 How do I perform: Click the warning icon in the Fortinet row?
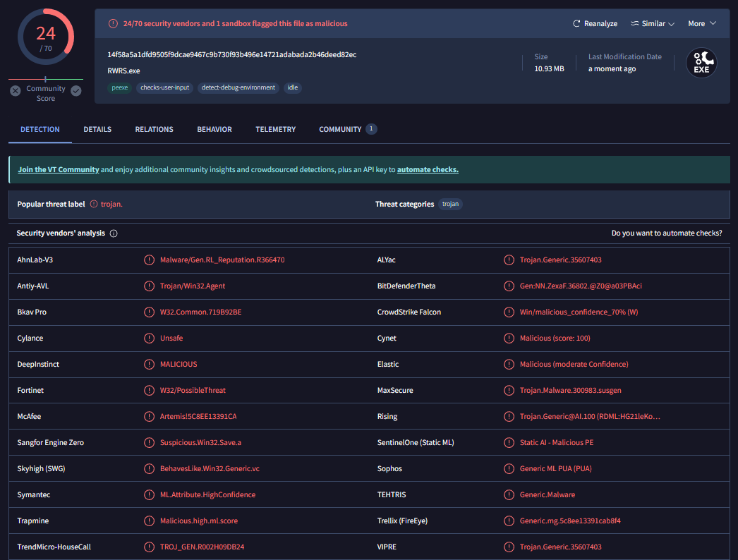point(149,391)
